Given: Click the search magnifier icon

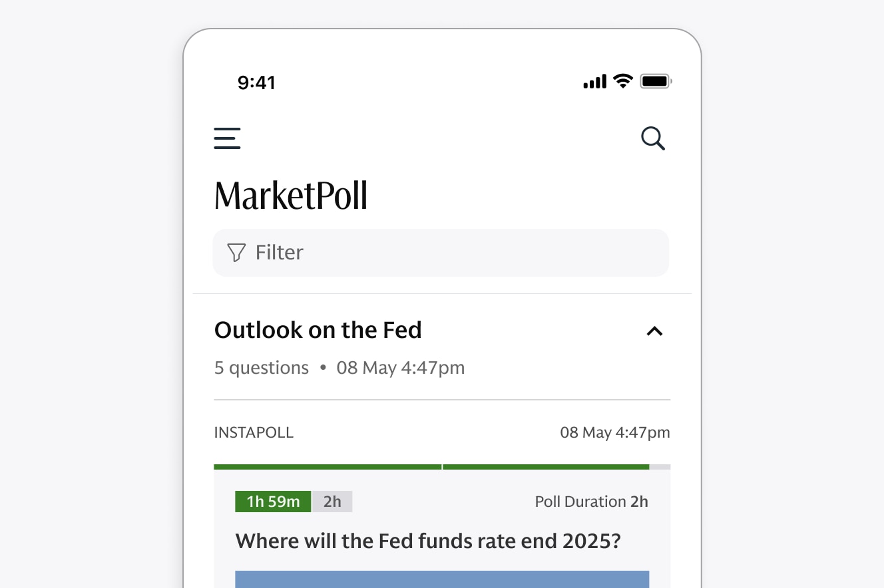Looking at the screenshot, I should pos(652,138).
